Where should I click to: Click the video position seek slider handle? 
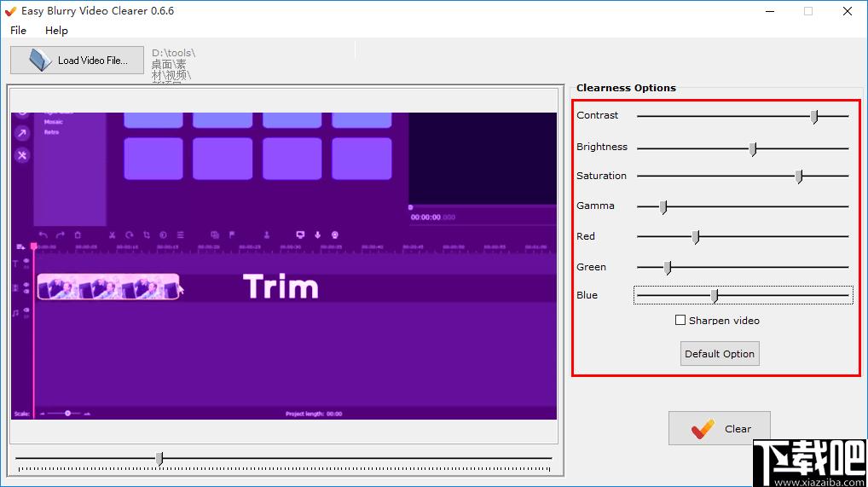[159, 459]
